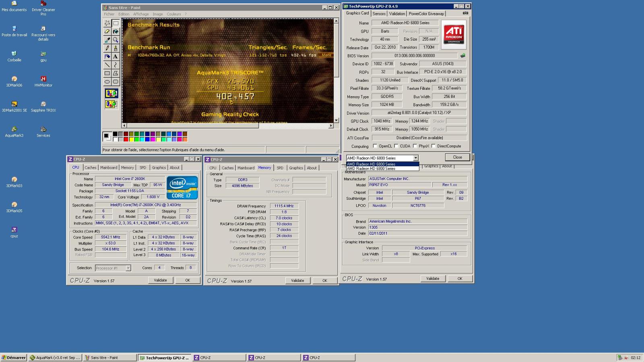Click the Close button in GPU-Z
This screenshot has width=644, height=362.
tap(457, 157)
